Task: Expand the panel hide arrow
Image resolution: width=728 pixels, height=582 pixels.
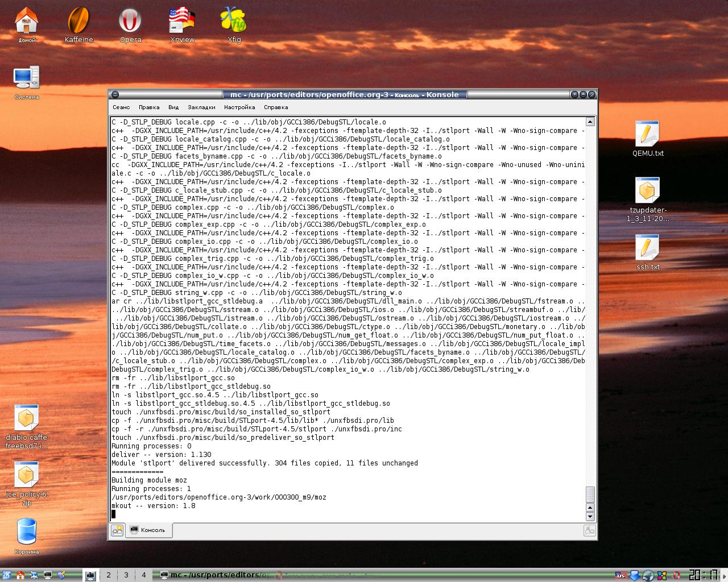Action: [x=724, y=575]
